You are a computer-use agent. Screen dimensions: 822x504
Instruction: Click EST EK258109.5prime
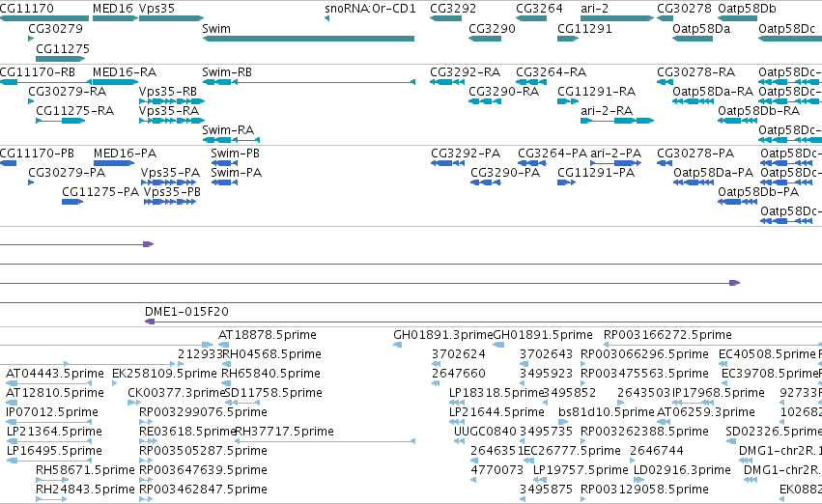(164, 374)
